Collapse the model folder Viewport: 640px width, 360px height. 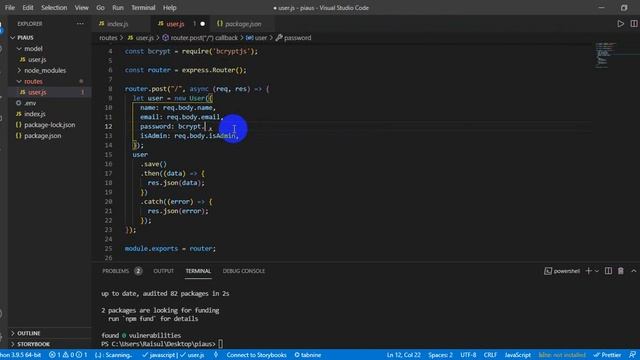point(50,49)
